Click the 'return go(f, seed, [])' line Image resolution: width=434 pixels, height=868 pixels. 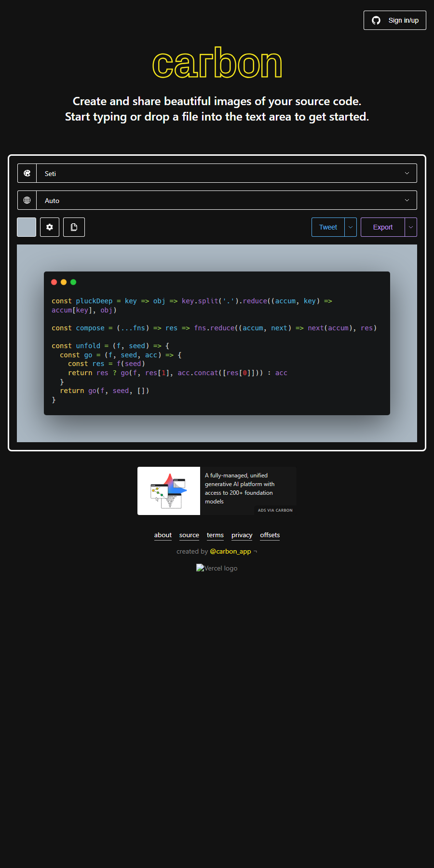[x=105, y=391]
